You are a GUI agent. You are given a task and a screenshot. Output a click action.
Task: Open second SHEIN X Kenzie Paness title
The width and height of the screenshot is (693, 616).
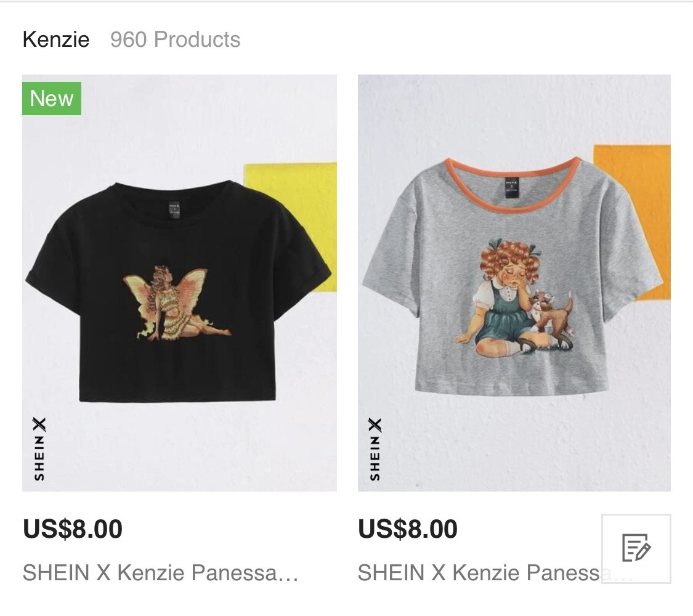pos(479,573)
